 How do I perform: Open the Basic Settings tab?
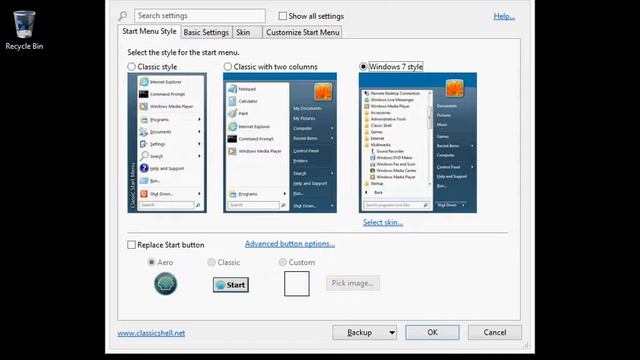pos(206,32)
